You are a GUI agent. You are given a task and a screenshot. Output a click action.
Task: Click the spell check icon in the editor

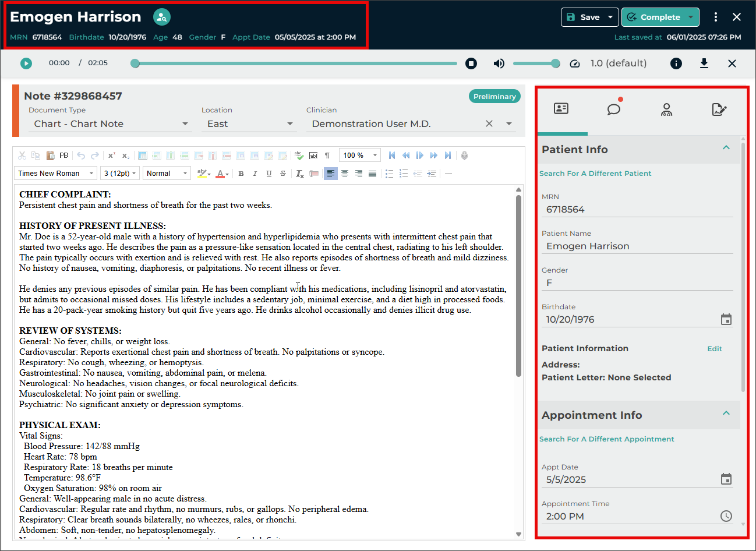[x=299, y=156]
